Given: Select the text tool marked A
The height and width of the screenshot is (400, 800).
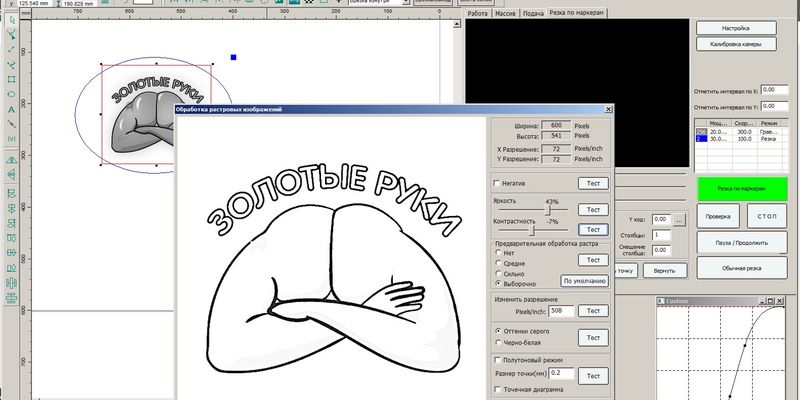Looking at the screenshot, I should point(11,109).
